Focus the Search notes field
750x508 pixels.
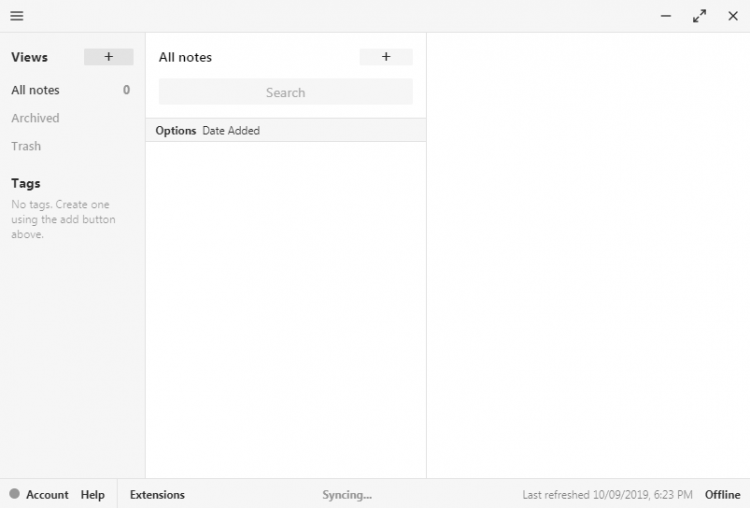(x=285, y=92)
